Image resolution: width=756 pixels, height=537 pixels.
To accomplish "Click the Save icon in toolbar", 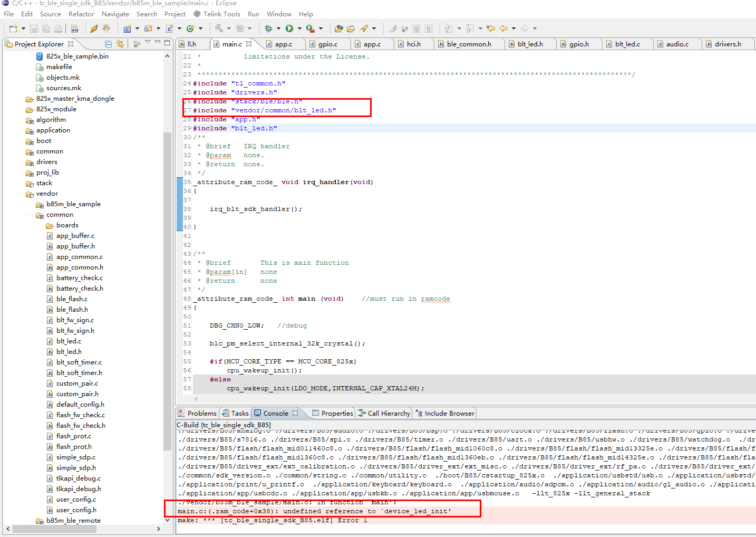I will [x=34, y=28].
